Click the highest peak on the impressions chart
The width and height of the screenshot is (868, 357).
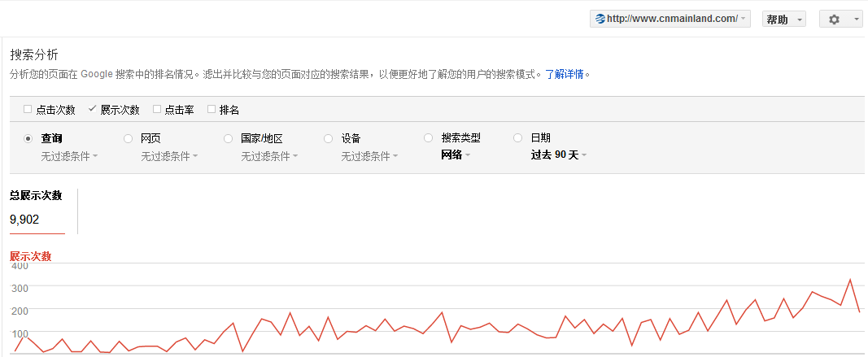coord(850,280)
